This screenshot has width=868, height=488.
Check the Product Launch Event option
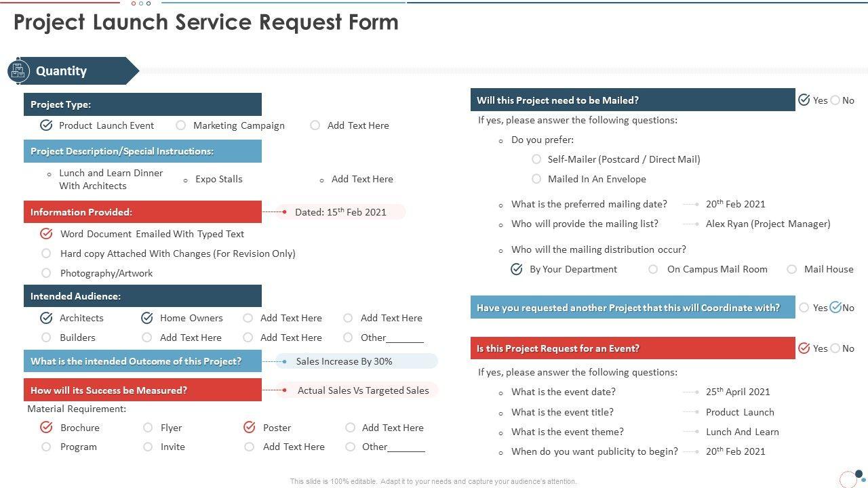point(46,125)
